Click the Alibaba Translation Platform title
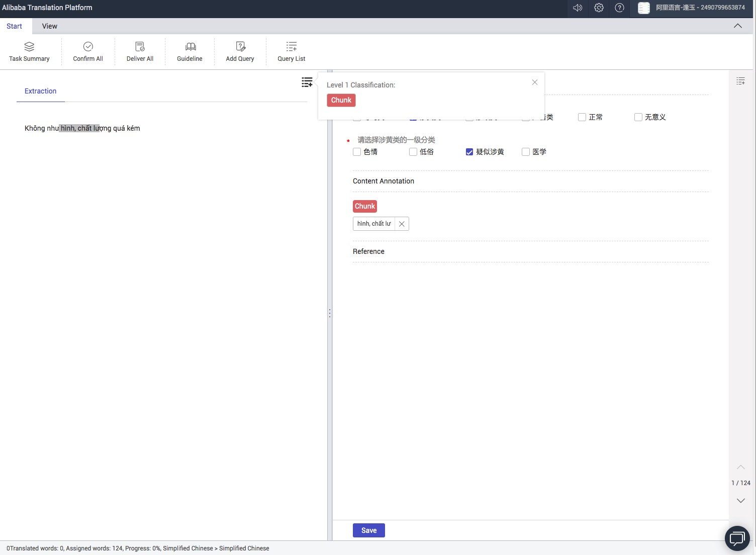This screenshot has width=756, height=555. [47, 8]
